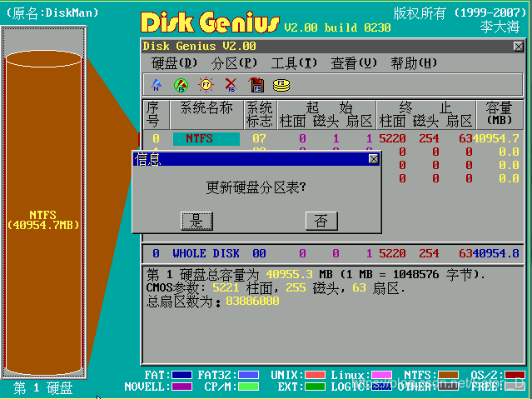532x399 pixels.
Task: Open the 硬盘(D) menu
Action: 174,63
